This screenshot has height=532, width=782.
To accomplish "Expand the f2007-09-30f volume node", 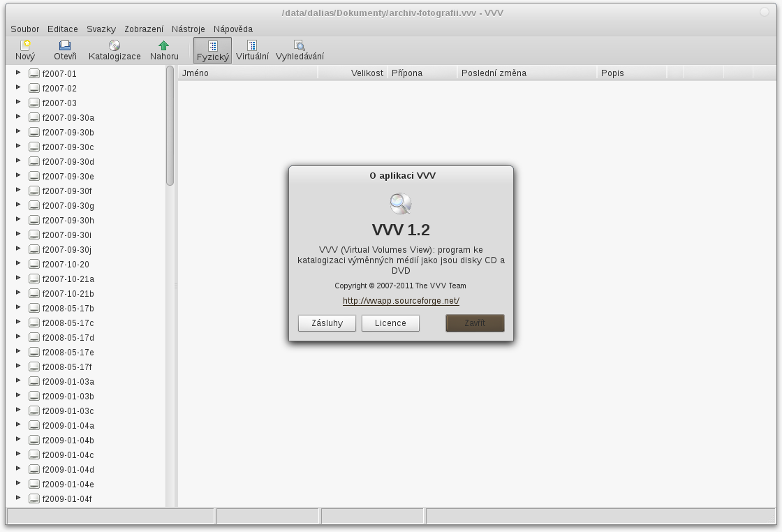I will (18, 190).
